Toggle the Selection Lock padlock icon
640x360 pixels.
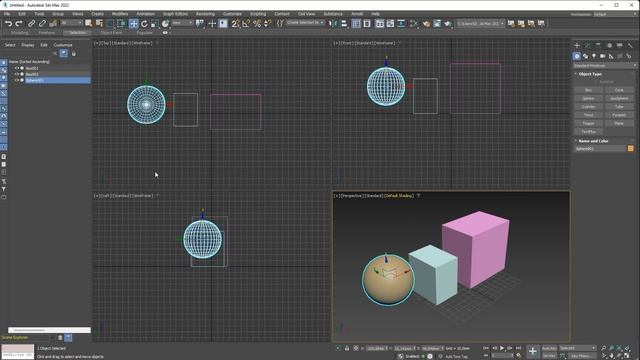pyautogui.click(x=347, y=348)
